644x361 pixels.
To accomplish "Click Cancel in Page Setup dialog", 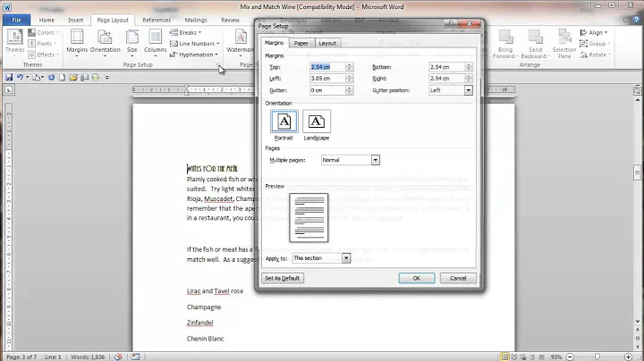I will coord(458,278).
